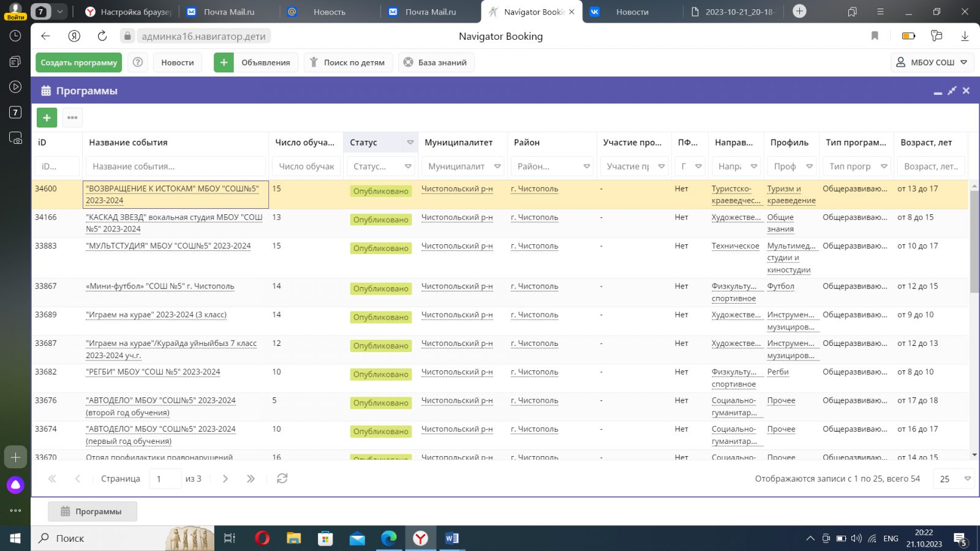The width and height of the screenshot is (980, 551).
Task: Click the help question mark icon
Action: click(x=138, y=62)
